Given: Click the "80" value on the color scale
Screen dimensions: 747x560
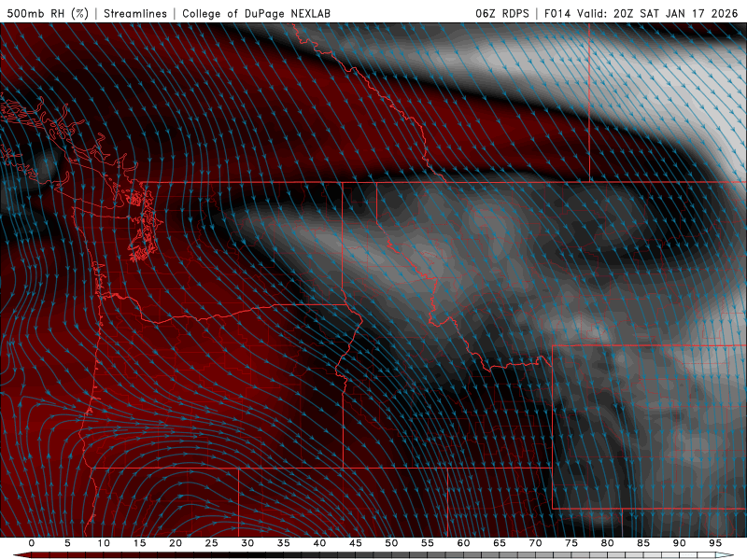Looking at the screenshot, I should click(608, 543).
